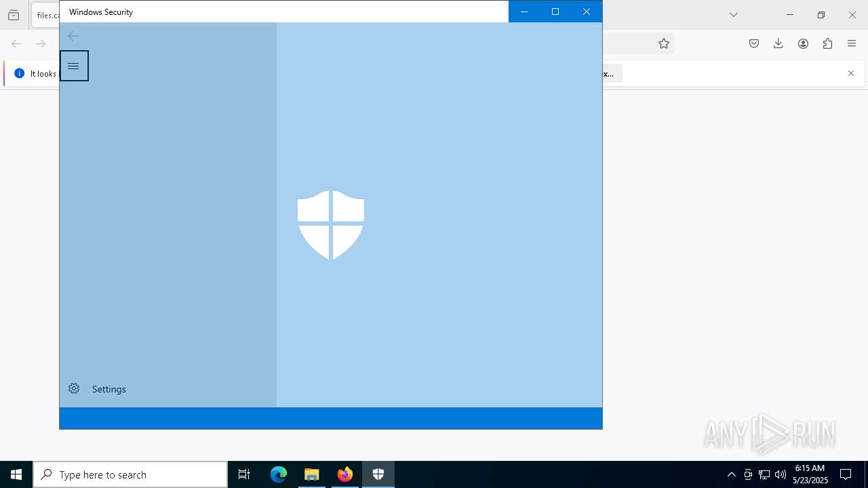This screenshot has height=488, width=868.
Task: Open the volume tray icon
Action: pos(781,474)
